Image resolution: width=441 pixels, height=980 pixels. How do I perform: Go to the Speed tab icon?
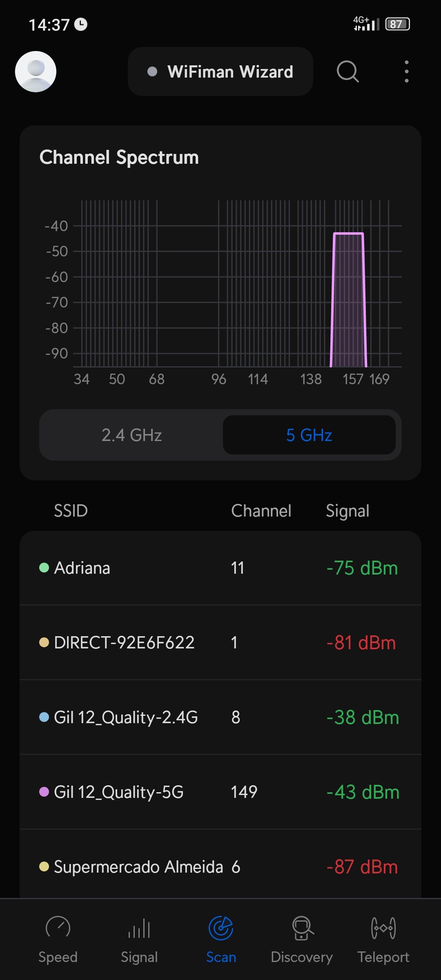pyautogui.click(x=58, y=928)
